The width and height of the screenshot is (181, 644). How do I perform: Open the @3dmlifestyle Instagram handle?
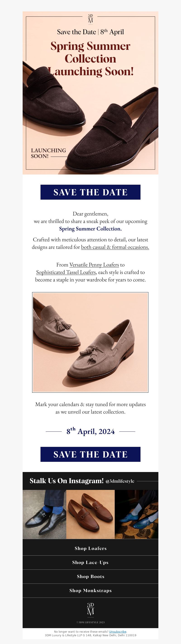point(120,481)
